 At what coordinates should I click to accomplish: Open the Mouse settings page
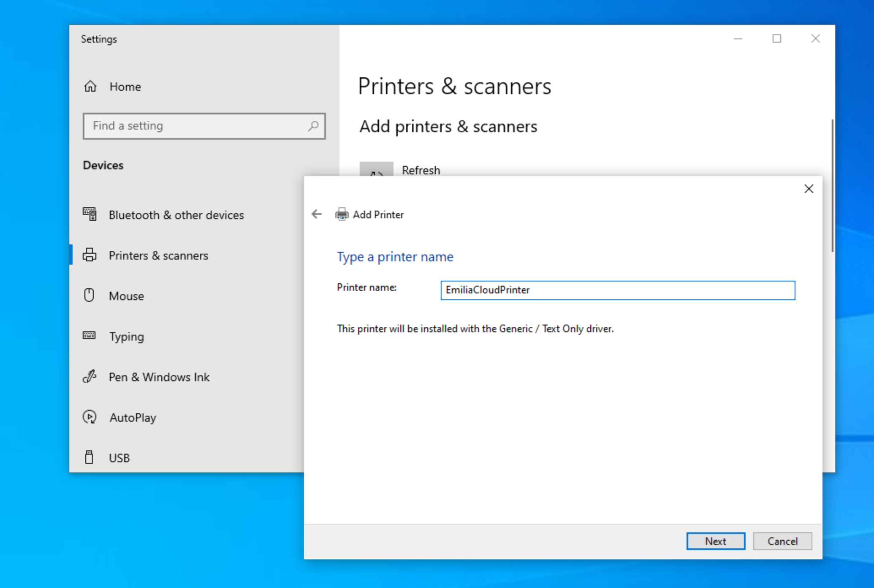[x=126, y=296]
